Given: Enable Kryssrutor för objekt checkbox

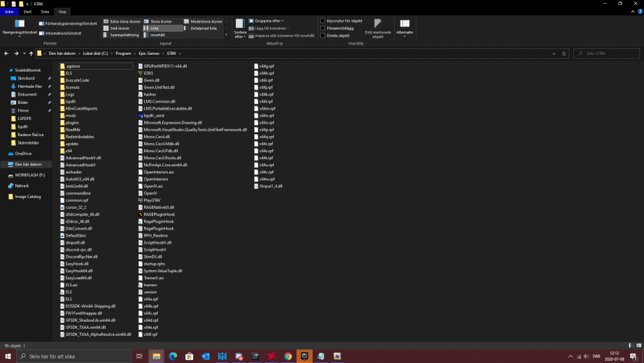Looking at the screenshot, I should click(323, 21).
